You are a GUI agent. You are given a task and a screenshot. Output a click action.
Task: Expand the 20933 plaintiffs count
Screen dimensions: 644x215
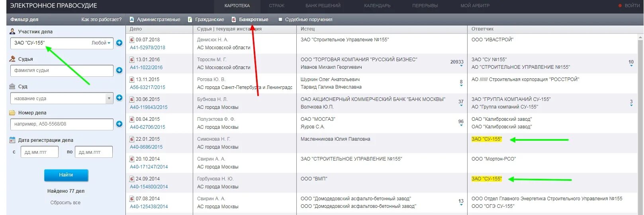(x=457, y=63)
